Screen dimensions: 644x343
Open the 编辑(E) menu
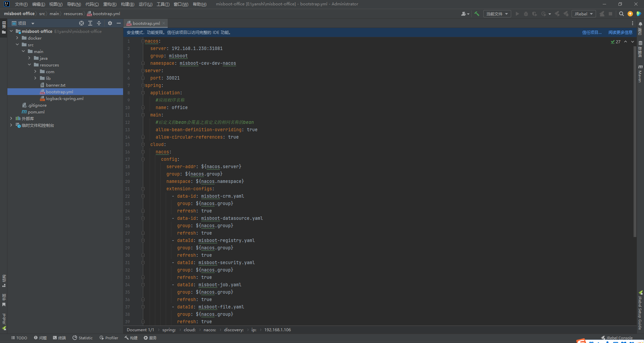pos(38,4)
